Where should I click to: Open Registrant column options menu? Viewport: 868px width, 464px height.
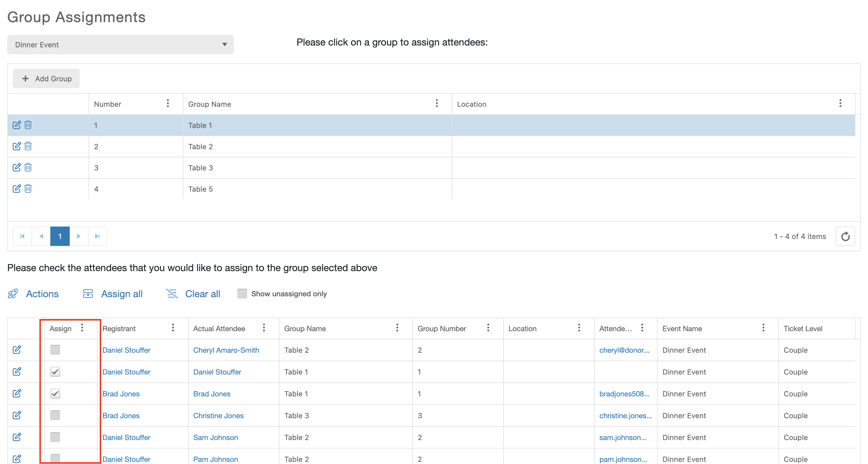173,328
